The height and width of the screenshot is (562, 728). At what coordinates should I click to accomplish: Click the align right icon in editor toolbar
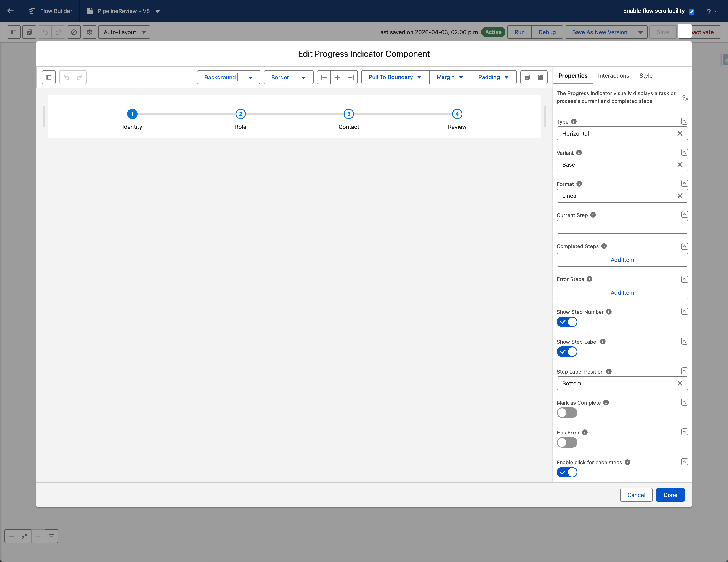350,77
